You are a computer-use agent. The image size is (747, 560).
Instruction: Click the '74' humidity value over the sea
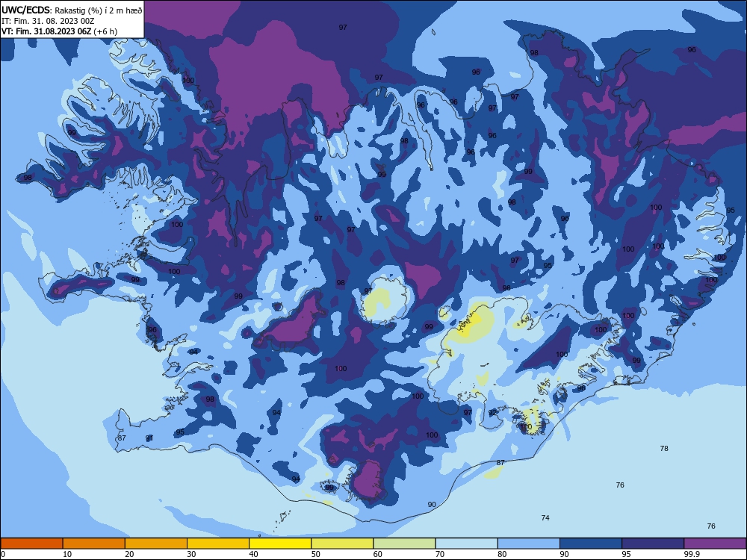(x=545, y=517)
